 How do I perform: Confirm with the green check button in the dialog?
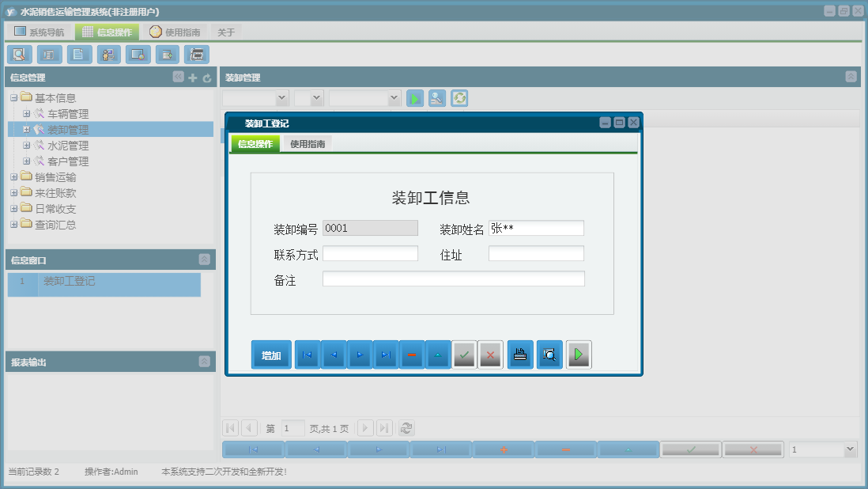pyautogui.click(x=464, y=354)
